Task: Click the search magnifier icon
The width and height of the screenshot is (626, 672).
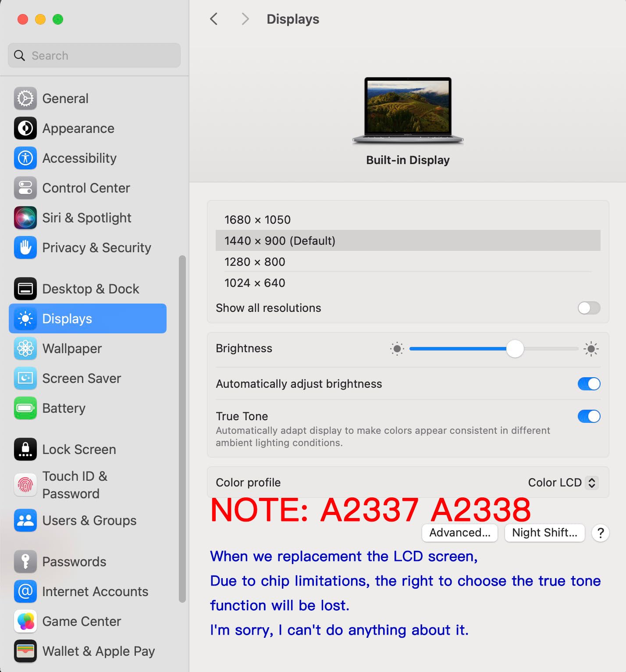Action: (x=20, y=55)
